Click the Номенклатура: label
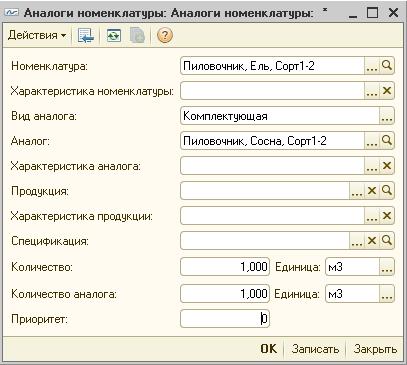Screen dimensions: 407x365 (x=49, y=66)
